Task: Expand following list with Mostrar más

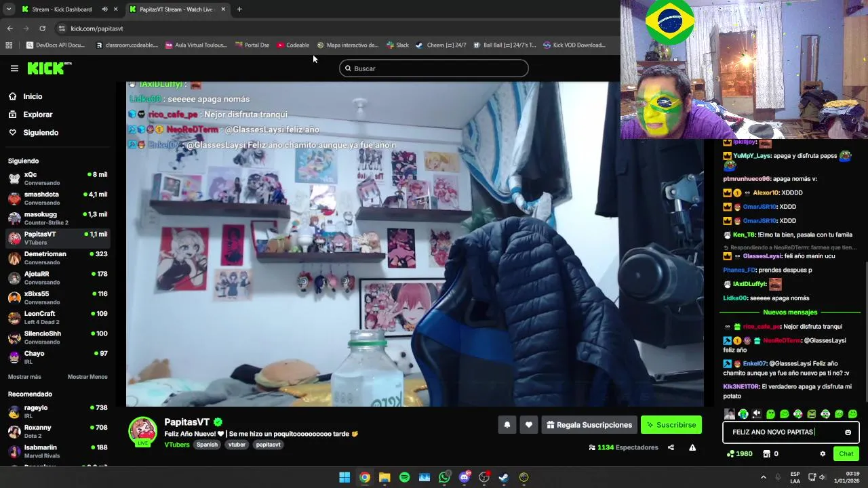Action: click(24, 377)
